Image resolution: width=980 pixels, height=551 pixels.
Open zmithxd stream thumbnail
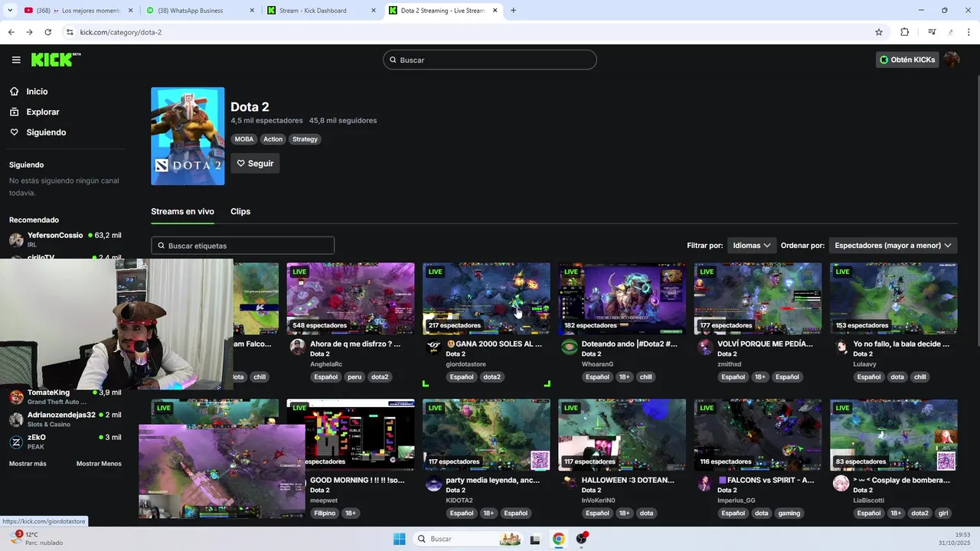coord(758,298)
